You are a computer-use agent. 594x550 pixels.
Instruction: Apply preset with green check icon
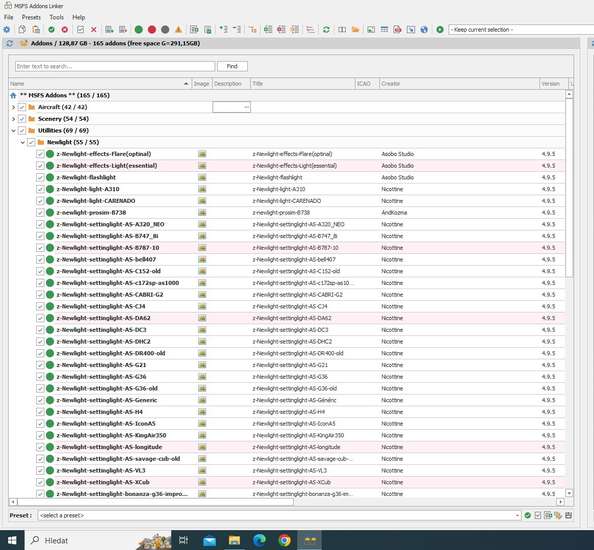click(527, 515)
